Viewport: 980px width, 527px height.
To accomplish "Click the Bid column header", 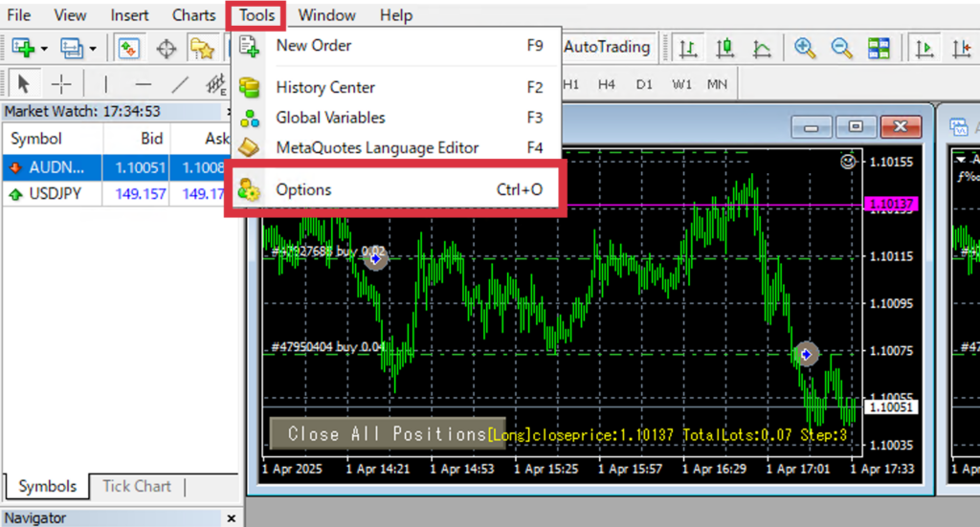I will point(137,139).
